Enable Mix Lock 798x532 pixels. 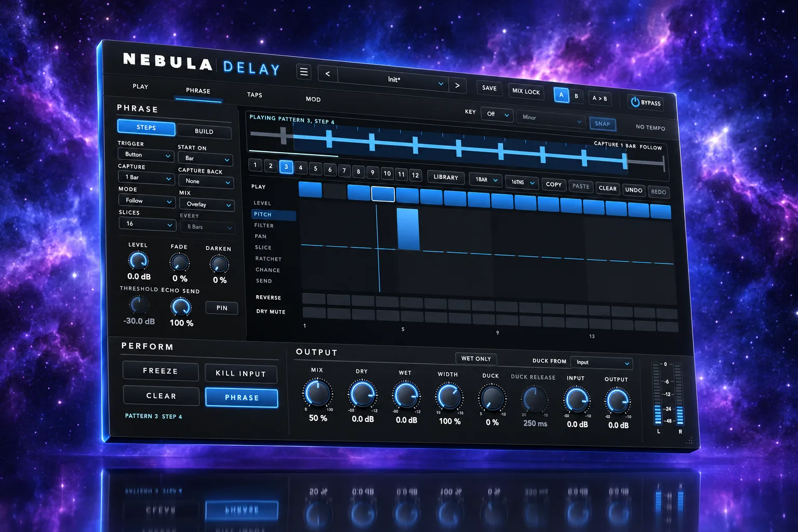click(x=526, y=91)
